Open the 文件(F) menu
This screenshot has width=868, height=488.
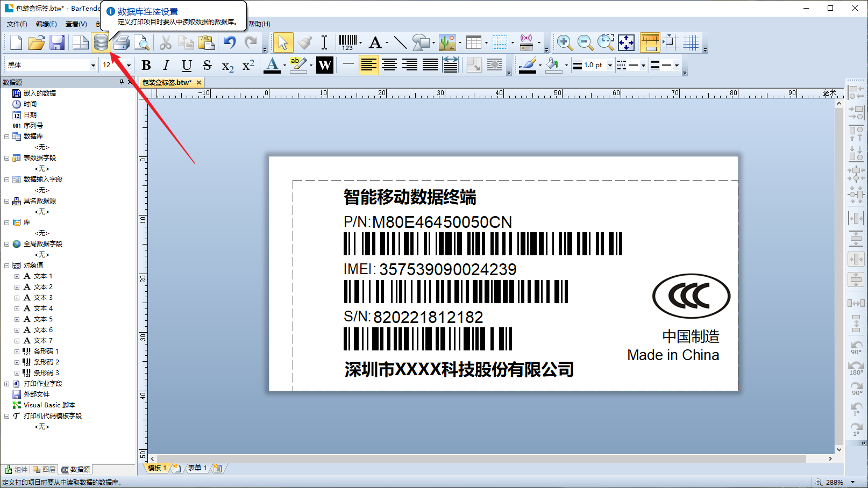point(17,24)
